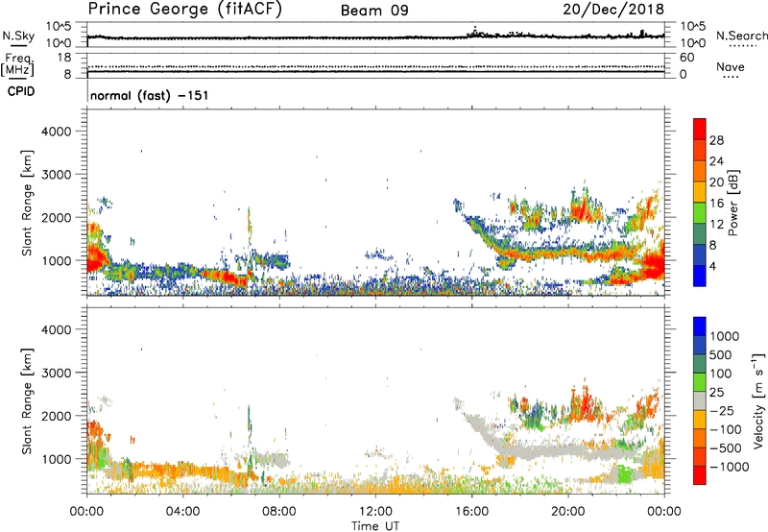Click the '25' Velocity colorbar label

[x=716, y=393]
